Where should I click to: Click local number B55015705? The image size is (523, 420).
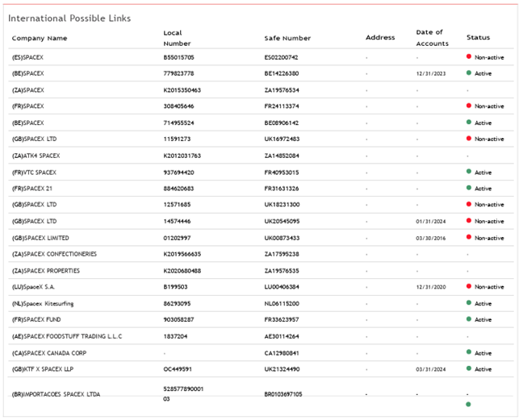[x=179, y=57]
